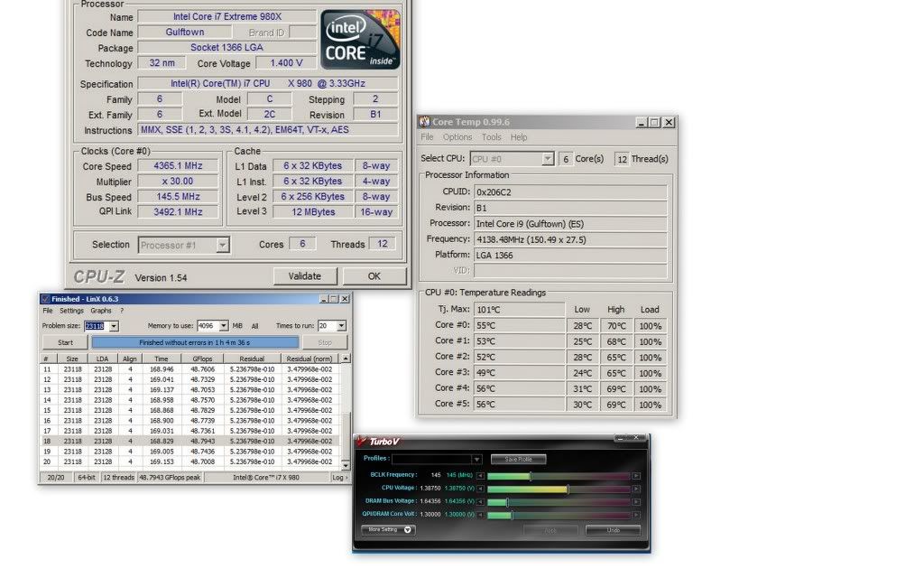Click the LinX title bar checkmark icon
The height and width of the screenshot is (578, 924).
(x=45, y=299)
